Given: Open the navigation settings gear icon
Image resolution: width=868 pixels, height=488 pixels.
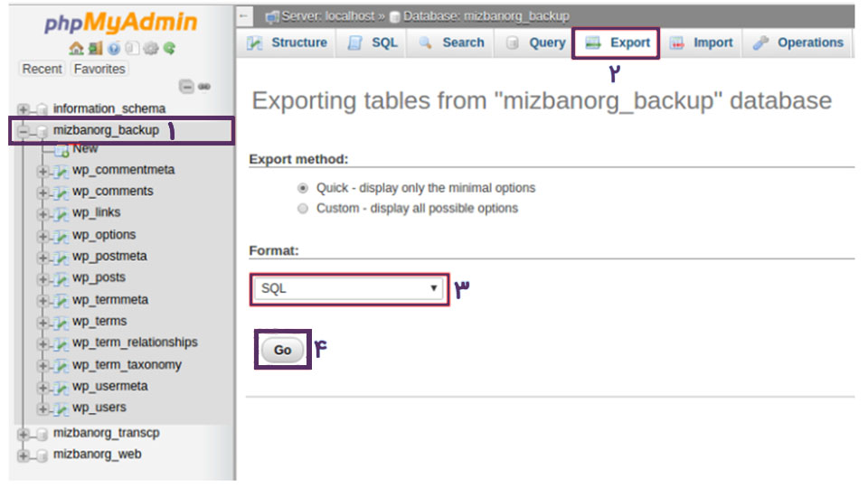Looking at the screenshot, I should [151, 49].
